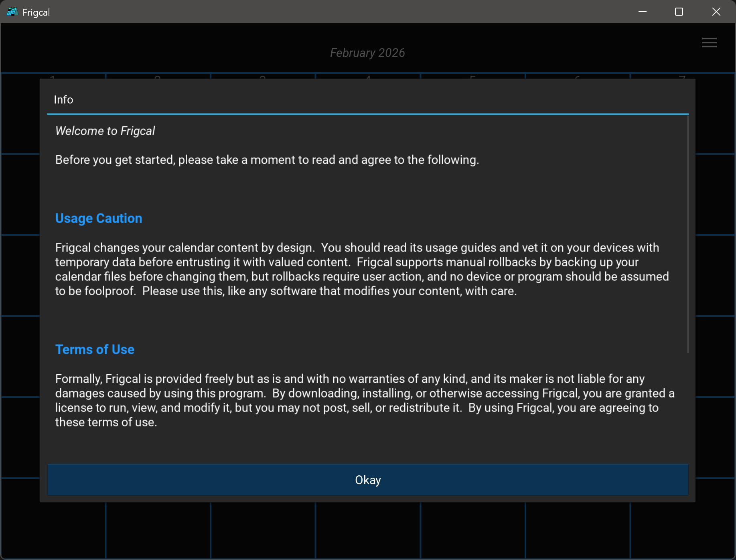Click the Okay button
Image resolution: width=736 pixels, height=560 pixels.
(368, 480)
